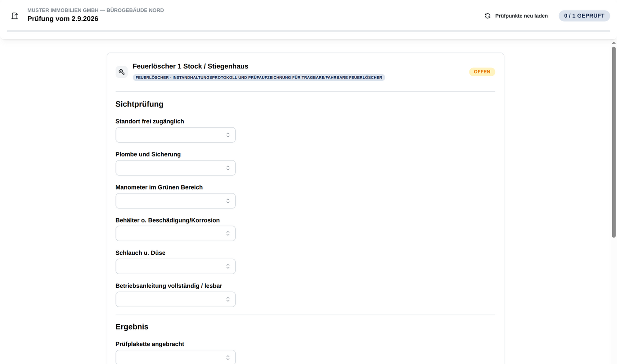Click the Manometer im Grünen Bereich label
This screenshot has height=364, width=617.
tap(159, 187)
